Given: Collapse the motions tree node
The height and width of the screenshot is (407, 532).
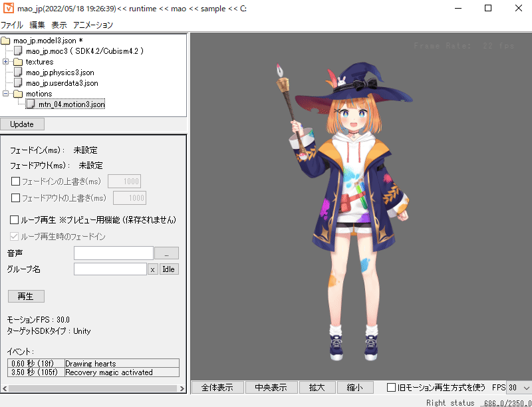Looking at the screenshot, I should point(6,94).
